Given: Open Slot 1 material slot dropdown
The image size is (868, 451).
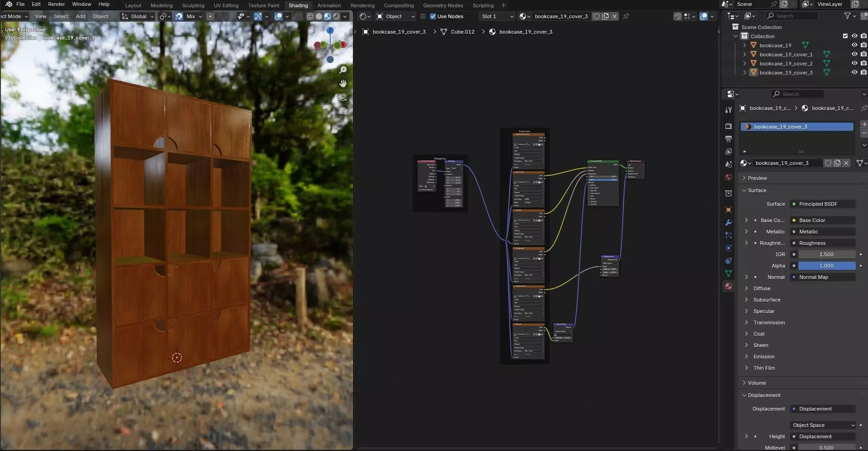Looking at the screenshot, I should (x=497, y=16).
